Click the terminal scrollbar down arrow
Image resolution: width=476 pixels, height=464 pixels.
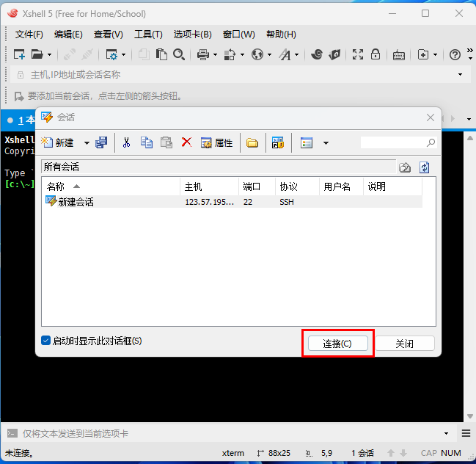(x=470, y=416)
